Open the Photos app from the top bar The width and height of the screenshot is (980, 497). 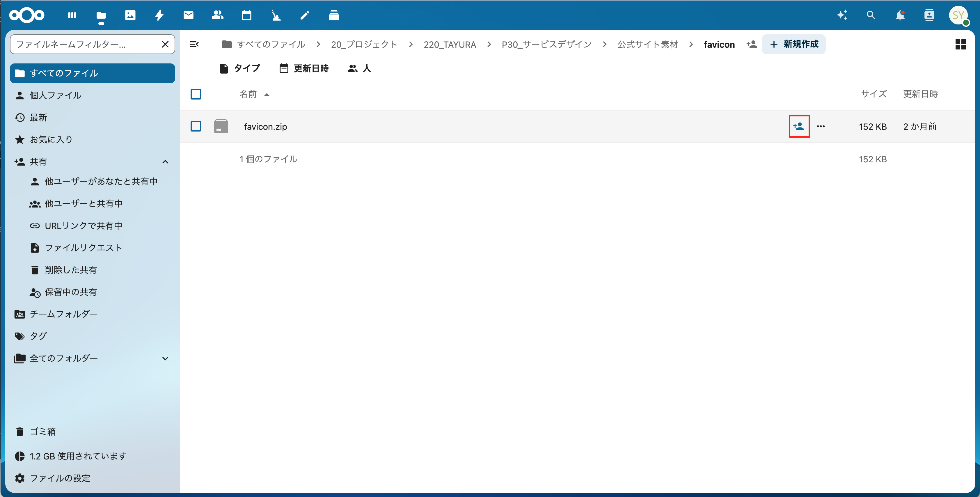(130, 15)
